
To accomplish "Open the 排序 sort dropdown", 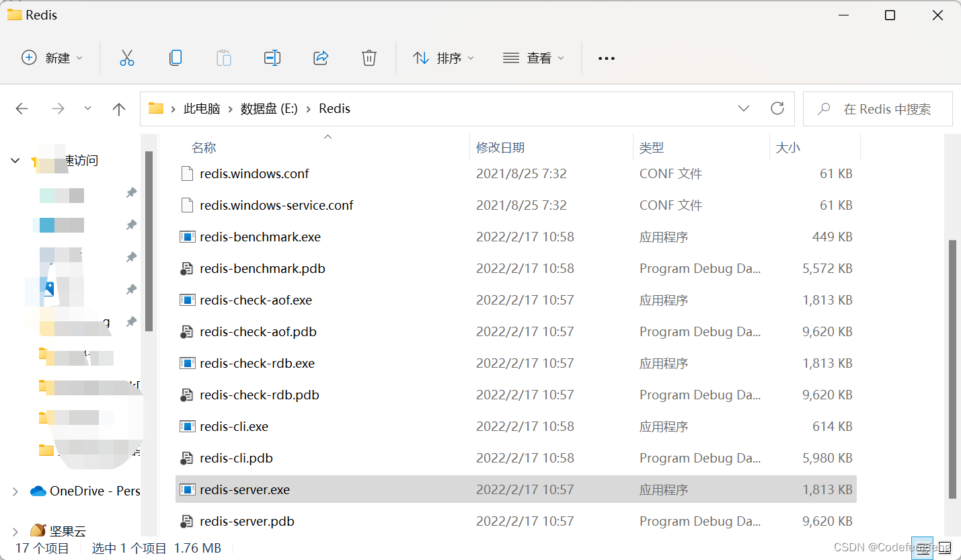I will pos(443,58).
